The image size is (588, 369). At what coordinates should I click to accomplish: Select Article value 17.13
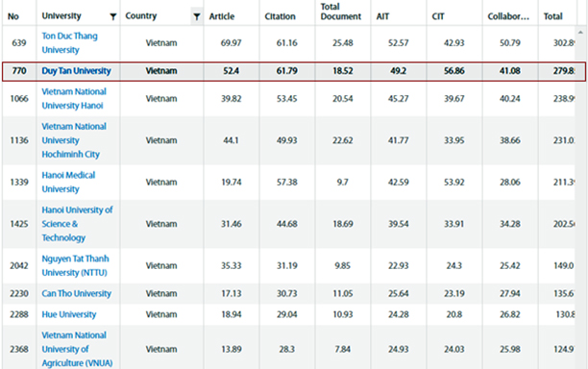(x=231, y=293)
